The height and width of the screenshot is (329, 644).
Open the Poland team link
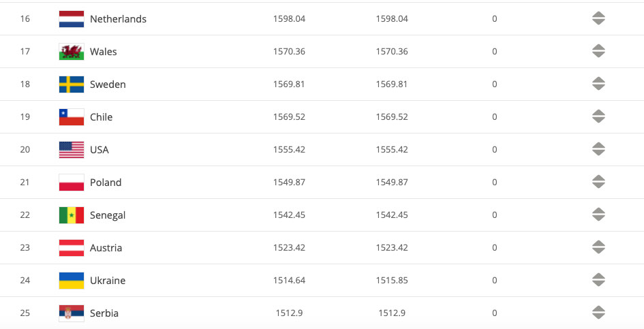click(106, 183)
